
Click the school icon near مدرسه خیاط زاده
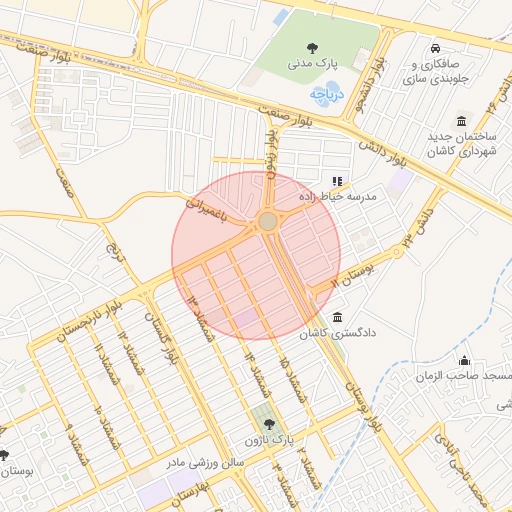tap(337, 182)
